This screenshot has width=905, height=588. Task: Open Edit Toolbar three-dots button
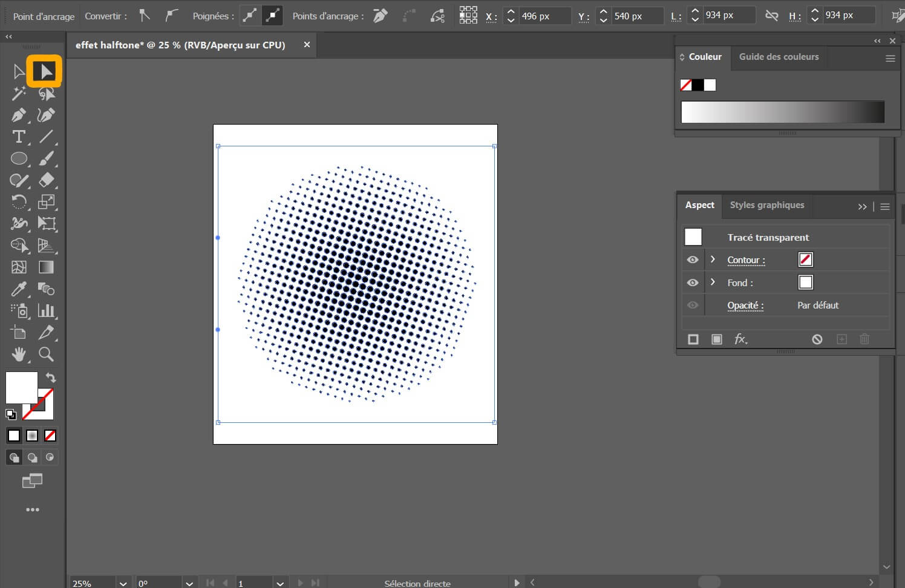pyautogui.click(x=33, y=510)
